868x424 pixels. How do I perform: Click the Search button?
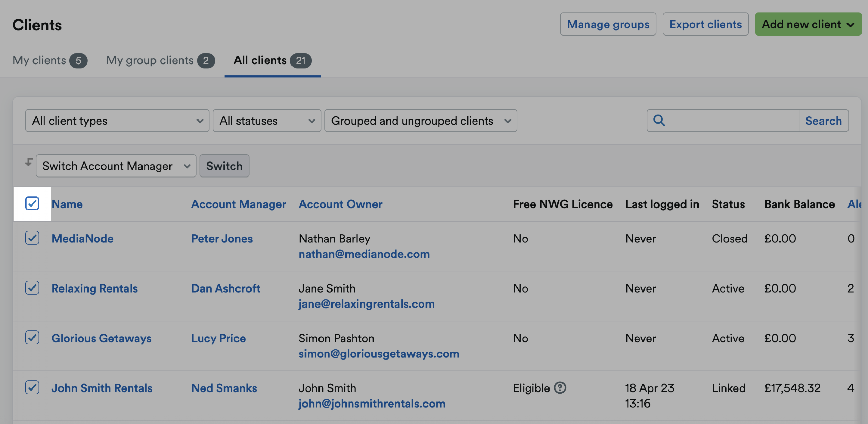pyautogui.click(x=823, y=121)
